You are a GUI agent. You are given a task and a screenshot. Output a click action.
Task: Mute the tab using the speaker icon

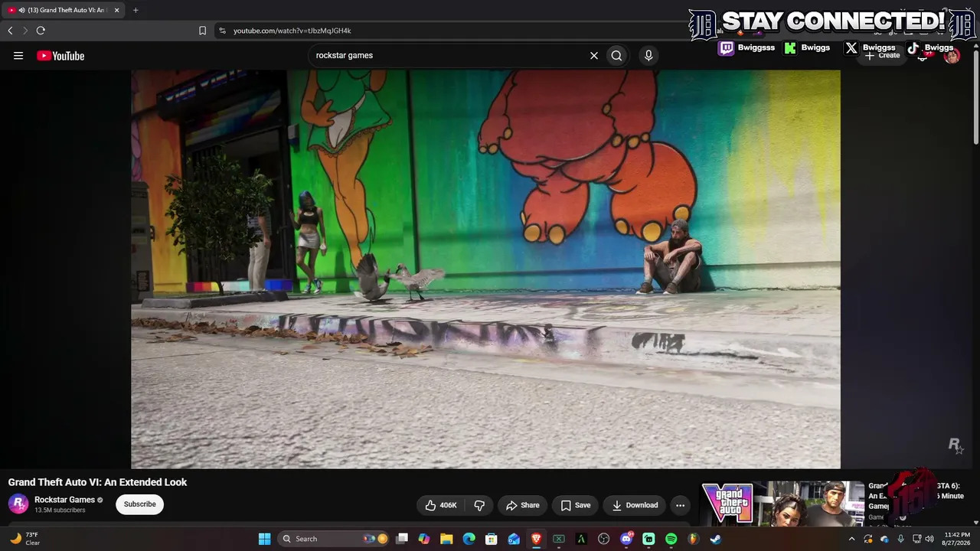[x=21, y=10]
